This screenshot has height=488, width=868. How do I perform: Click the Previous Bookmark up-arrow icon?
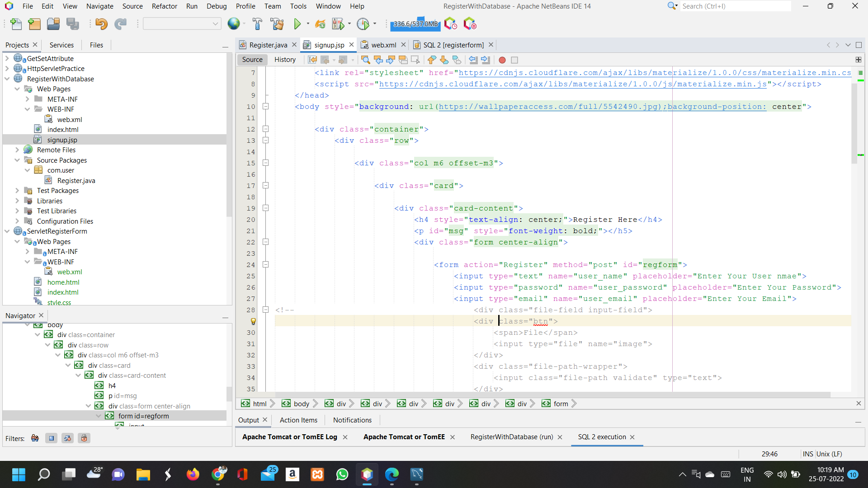[x=432, y=60]
